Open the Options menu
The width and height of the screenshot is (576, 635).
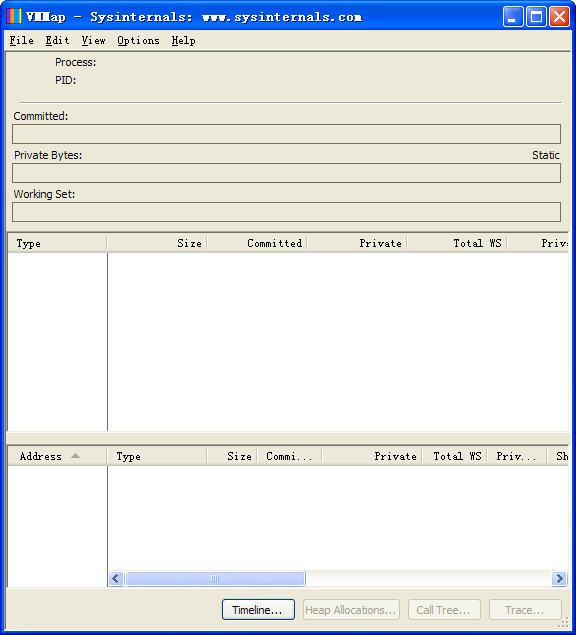click(138, 40)
